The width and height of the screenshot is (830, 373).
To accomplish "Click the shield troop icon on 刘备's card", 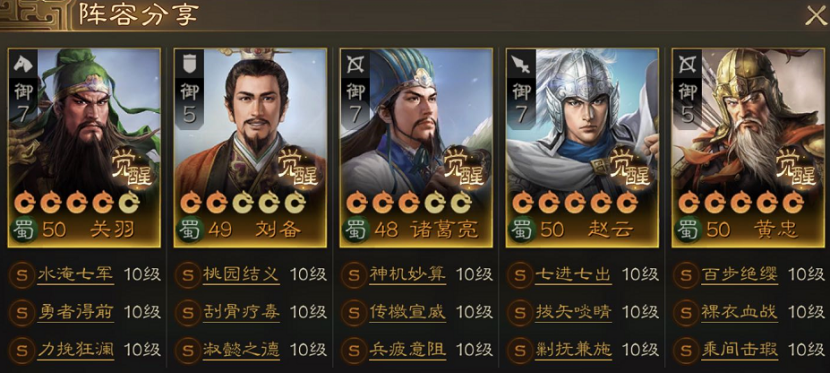I will tap(190, 65).
